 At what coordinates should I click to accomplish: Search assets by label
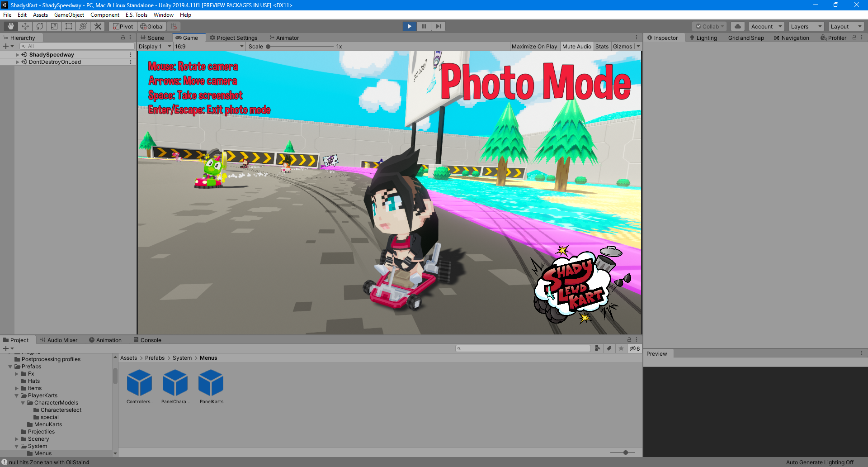(609, 348)
